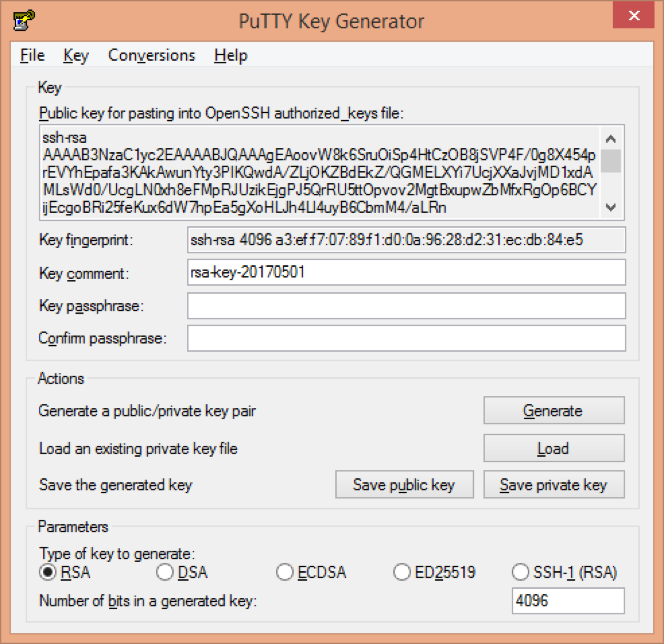Click the Key passphrase field

click(x=406, y=305)
